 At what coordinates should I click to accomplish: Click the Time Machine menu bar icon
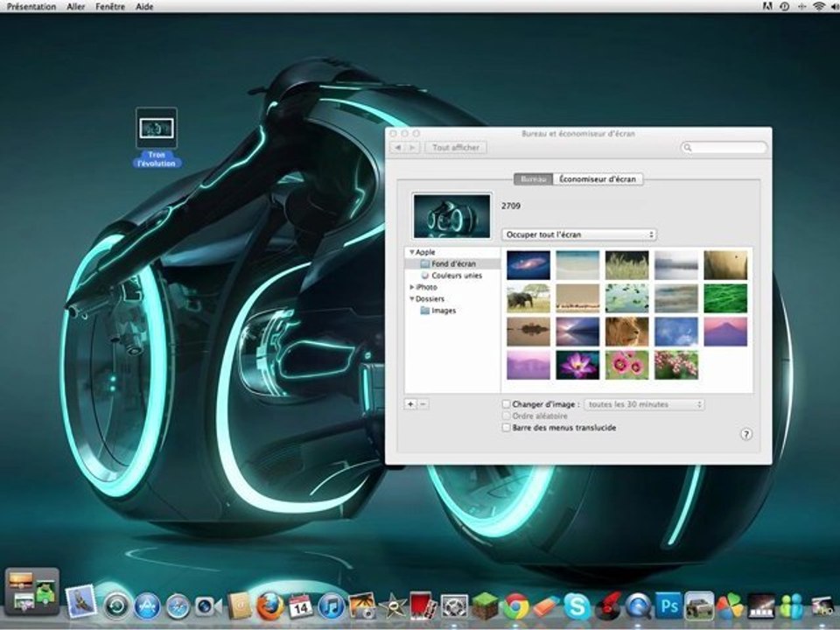pos(785,6)
